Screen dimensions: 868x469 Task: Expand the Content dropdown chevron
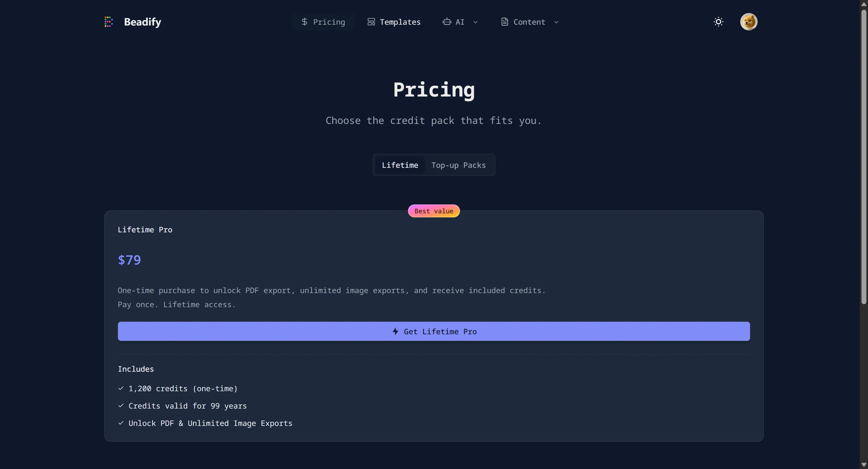[x=556, y=22]
